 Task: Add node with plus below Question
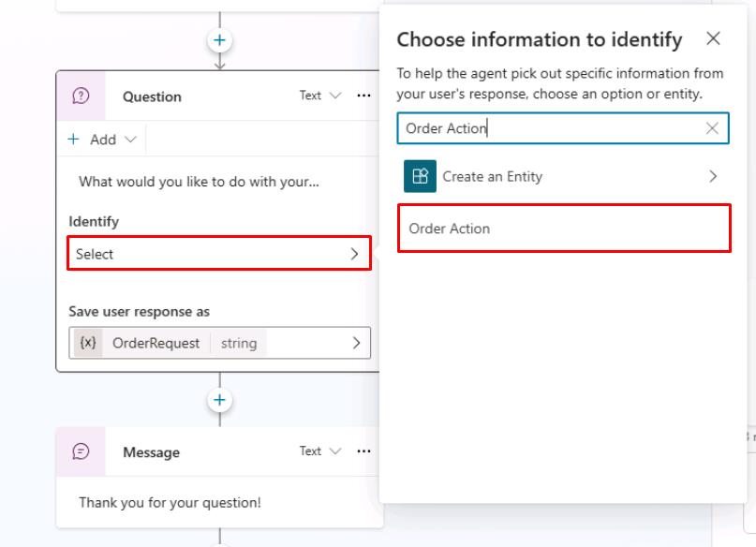220,400
